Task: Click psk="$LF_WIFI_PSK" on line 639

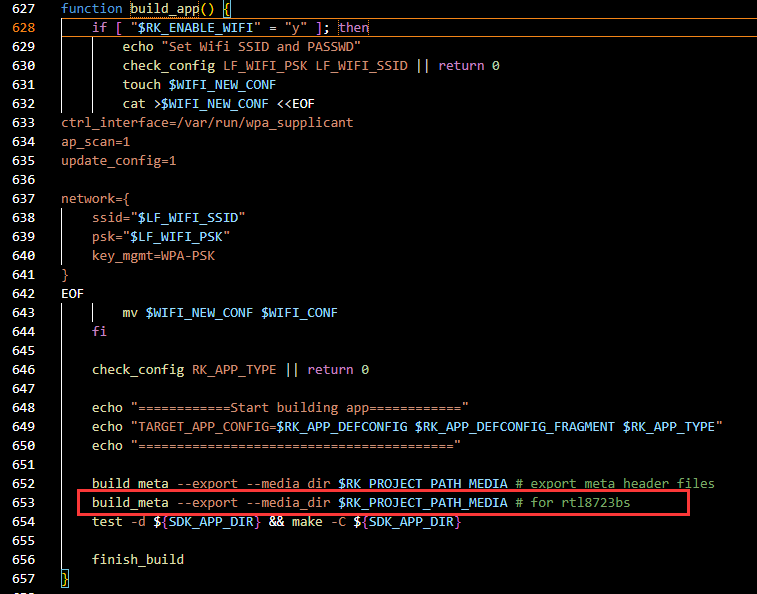Action: tap(161, 237)
